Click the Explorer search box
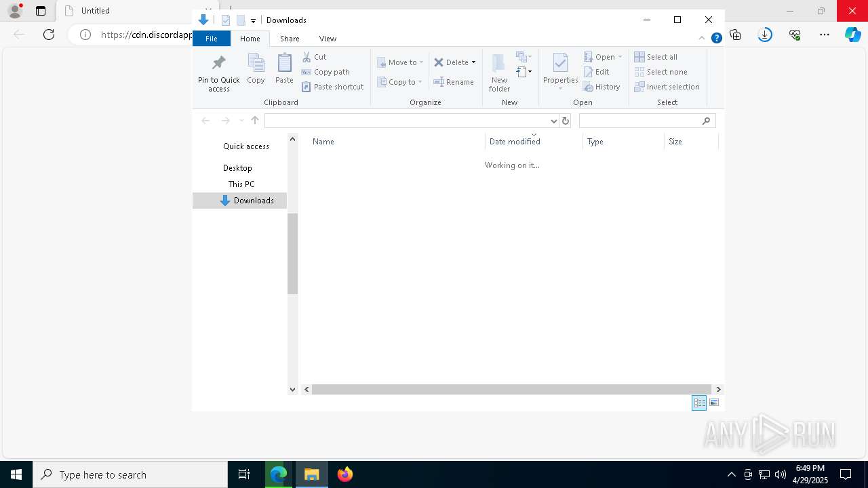The width and height of the screenshot is (868, 488). 647,121
